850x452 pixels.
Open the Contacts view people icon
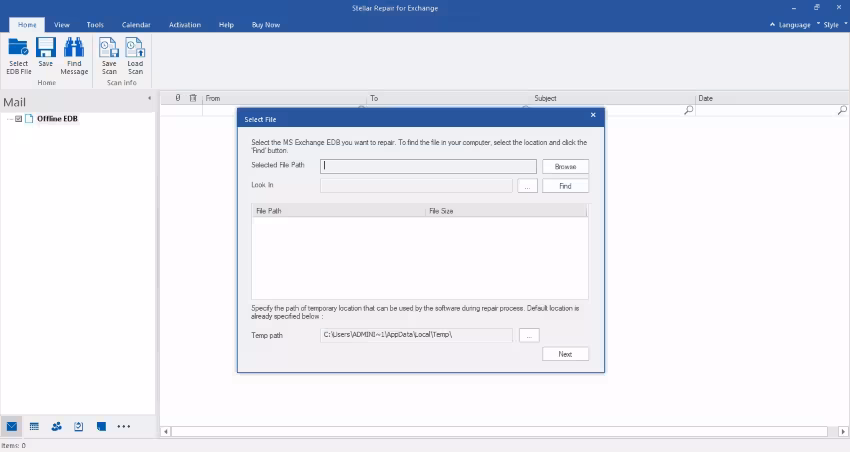click(x=56, y=427)
